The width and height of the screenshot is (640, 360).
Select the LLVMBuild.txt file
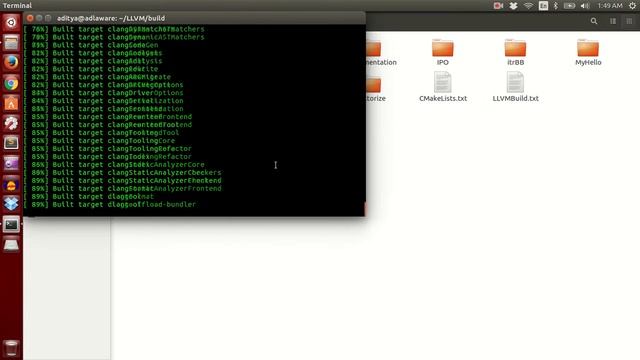(x=516, y=87)
